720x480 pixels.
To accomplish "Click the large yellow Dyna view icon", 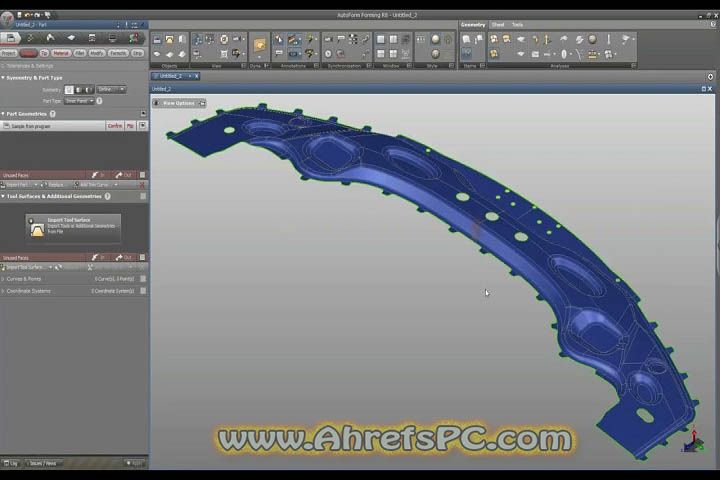I will pyautogui.click(x=260, y=45).
